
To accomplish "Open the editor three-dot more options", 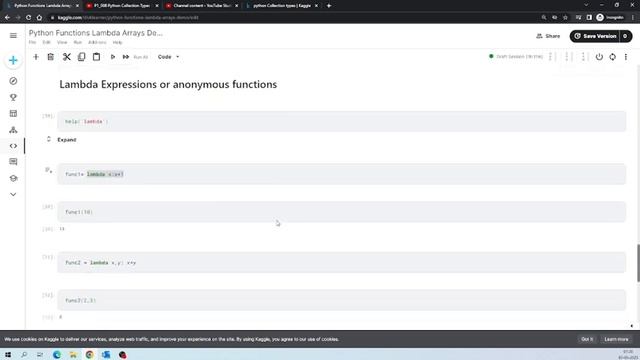I will 626,57.
